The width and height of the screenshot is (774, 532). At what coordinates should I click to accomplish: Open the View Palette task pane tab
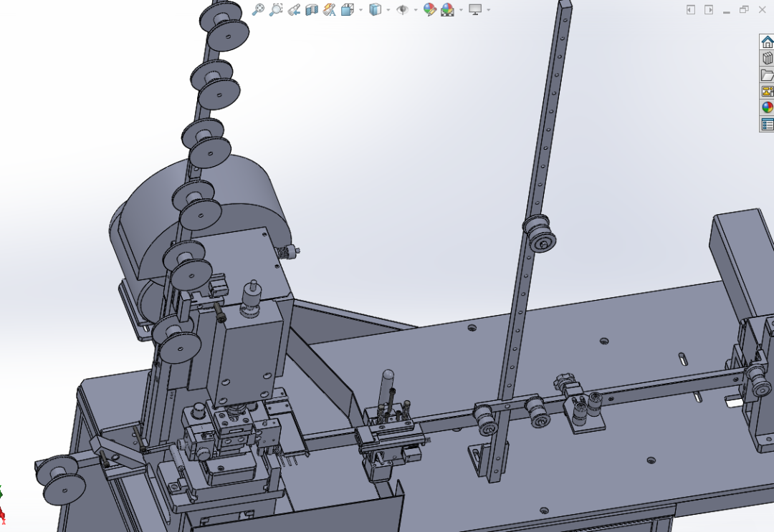pos(767,91)
